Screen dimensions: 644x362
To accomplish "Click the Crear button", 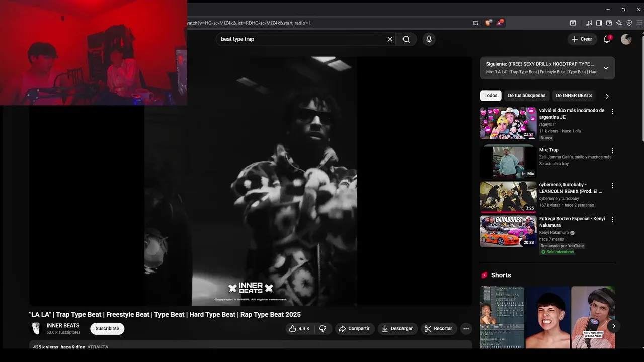I will point(582,39).
